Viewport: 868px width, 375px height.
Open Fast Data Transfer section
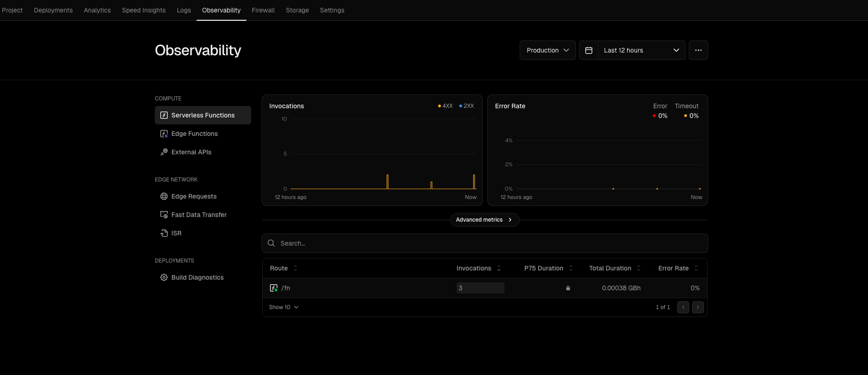(203, 215)
